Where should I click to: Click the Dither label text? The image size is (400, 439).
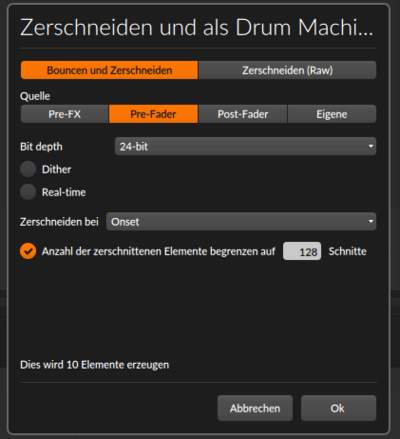(x=56, y=169)
